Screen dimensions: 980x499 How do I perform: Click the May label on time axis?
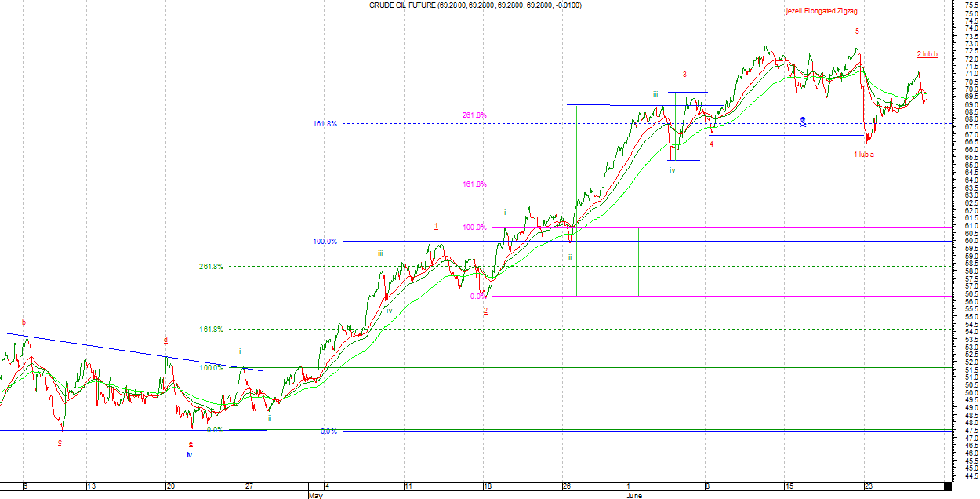click(x=315, y=496)
